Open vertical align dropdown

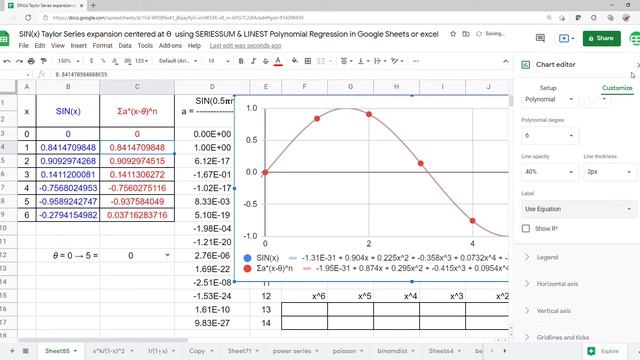pyautogui.click(x=363, y=61)
